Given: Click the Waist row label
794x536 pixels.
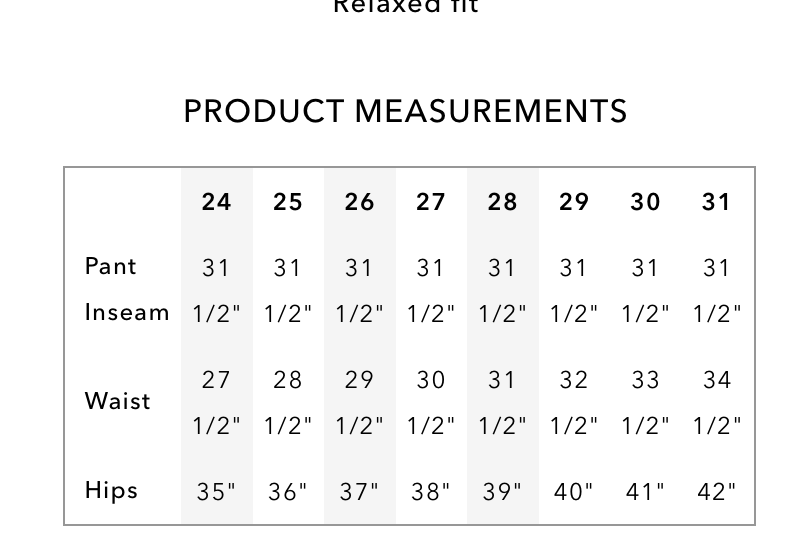Looking at the screenshot, I should point(118,401).
